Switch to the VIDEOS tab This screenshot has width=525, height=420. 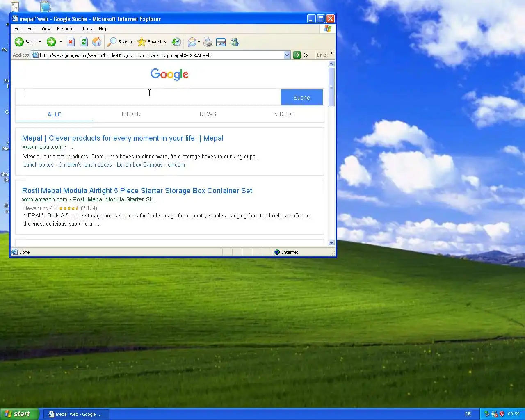[x=285, y=114]
